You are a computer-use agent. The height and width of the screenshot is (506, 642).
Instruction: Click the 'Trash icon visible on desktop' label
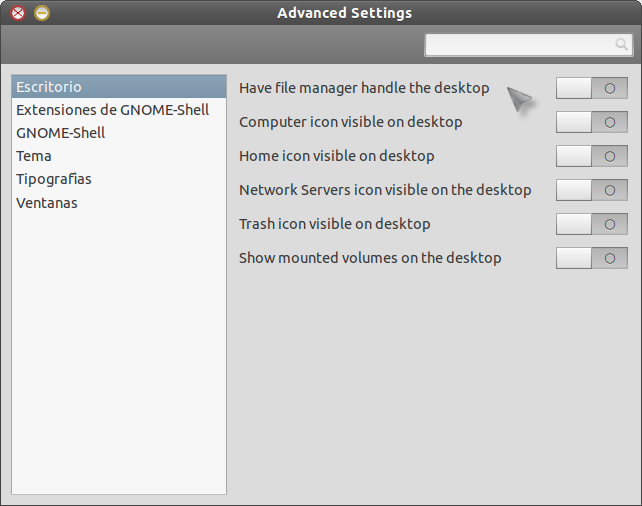[x=334, y=224]
